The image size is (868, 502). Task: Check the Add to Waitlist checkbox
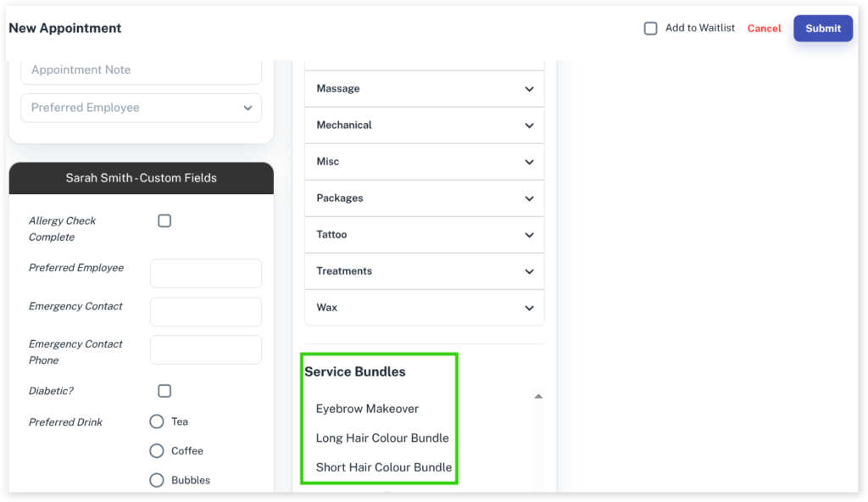click(651, 28)
